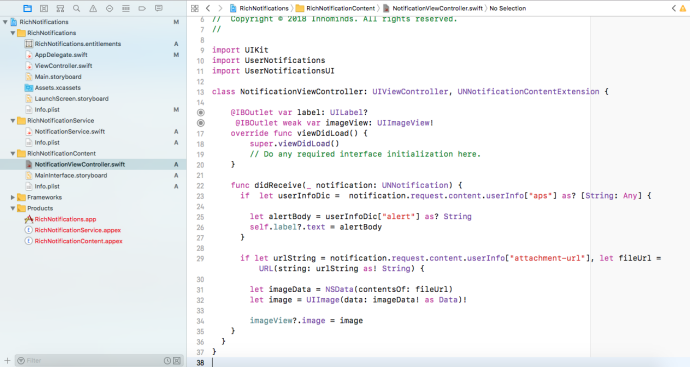The height and width of the screenshot is (367, 690).
Task: Select RichNotificationContent.appex product
Action: (79, 241)
